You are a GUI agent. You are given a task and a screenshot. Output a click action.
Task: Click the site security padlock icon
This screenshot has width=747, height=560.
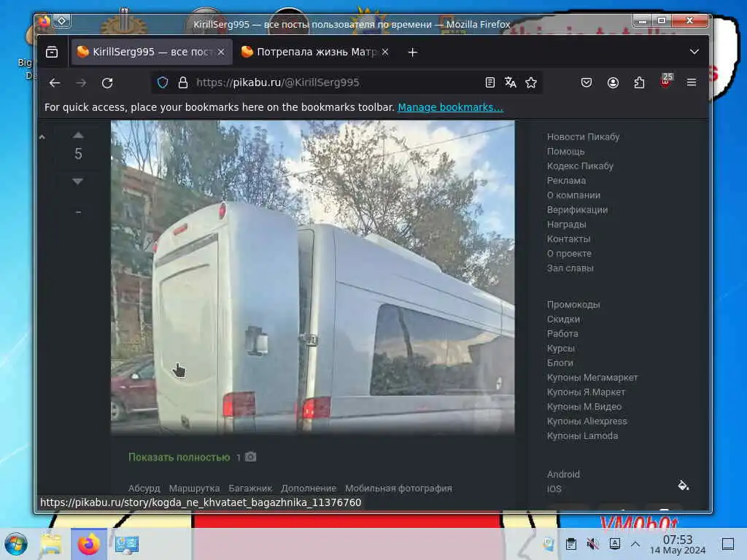tap(183, 83)
